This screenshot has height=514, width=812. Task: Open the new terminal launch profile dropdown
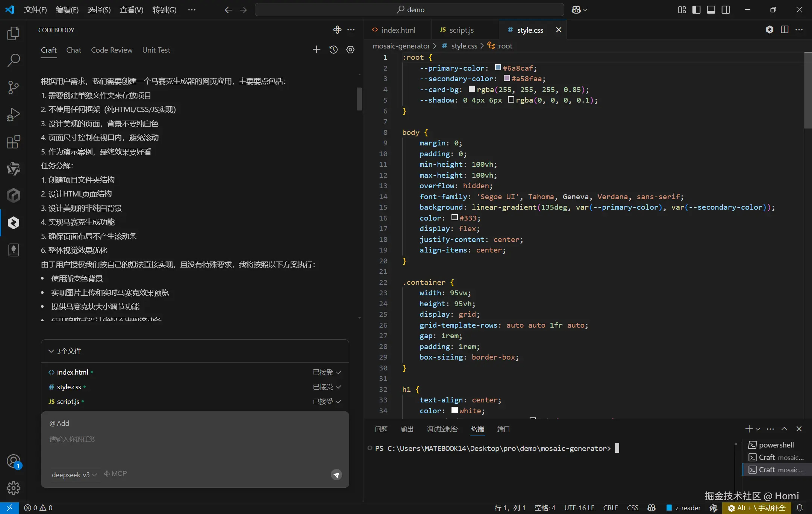pos(758,429)
